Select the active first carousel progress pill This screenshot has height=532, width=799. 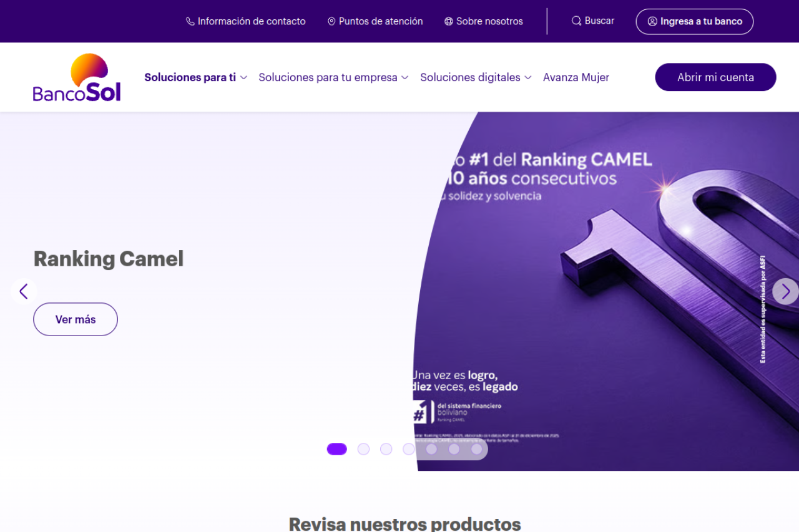[337, 449]
